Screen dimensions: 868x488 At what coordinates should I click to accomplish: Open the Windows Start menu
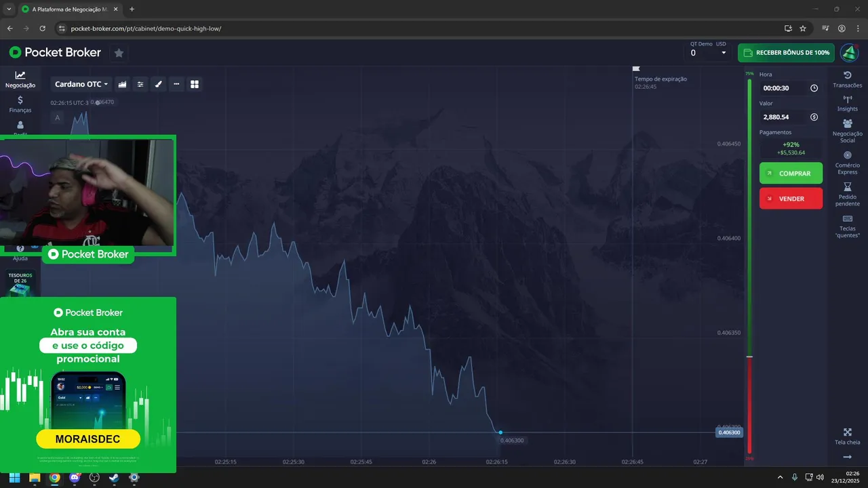click(x=14, y=477)
